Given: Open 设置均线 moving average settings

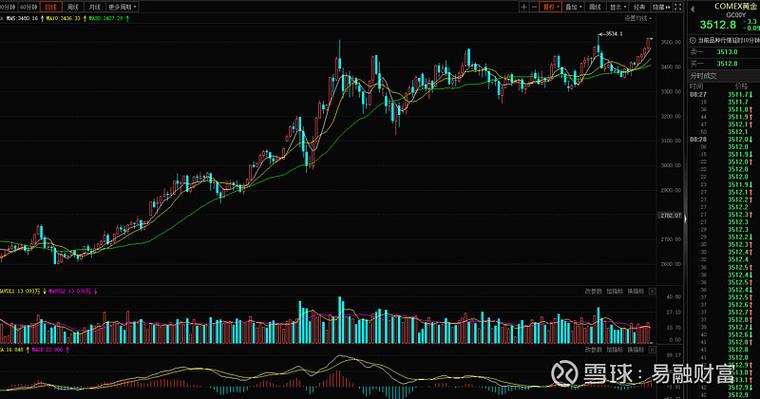Looking at the screenshot, I should (x=638, y=18).
